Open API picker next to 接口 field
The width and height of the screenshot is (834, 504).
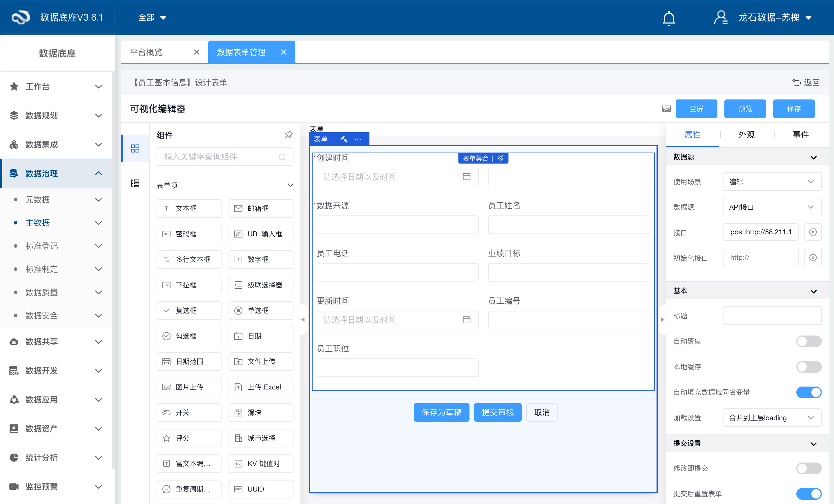click(813, 232)
